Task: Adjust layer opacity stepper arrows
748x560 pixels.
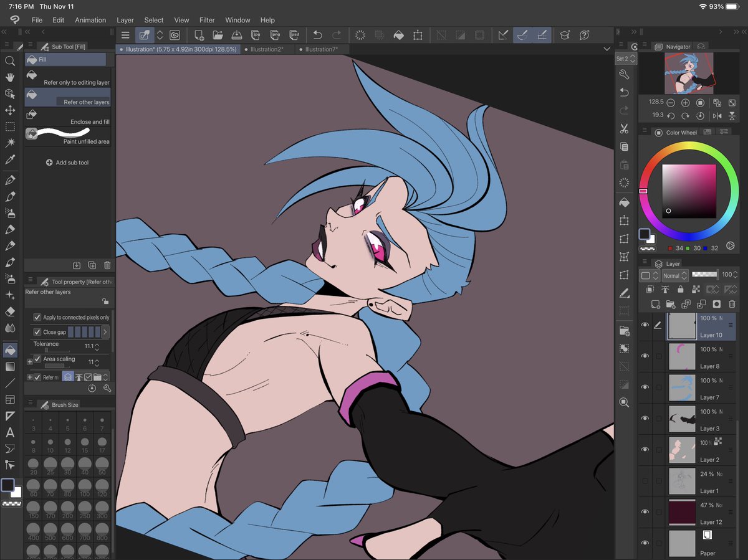Action: point(736,275)
